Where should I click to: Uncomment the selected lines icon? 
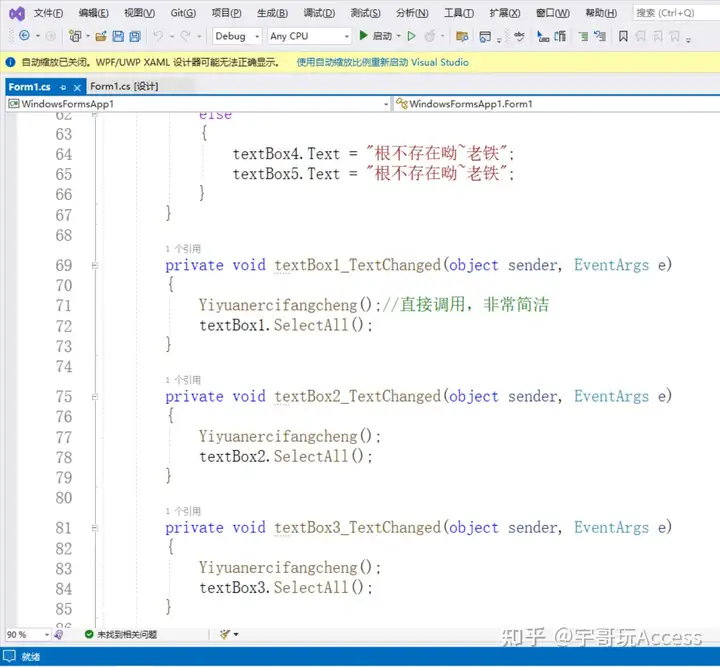pos(600,36)
